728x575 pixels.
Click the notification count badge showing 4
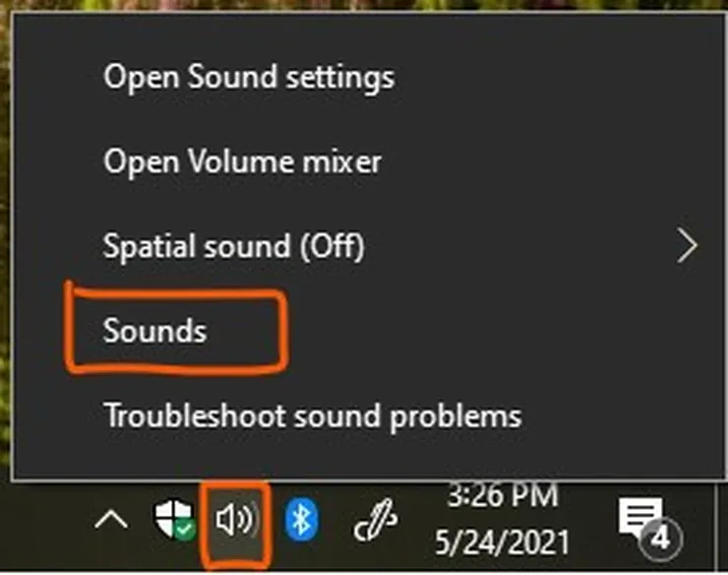pyautogui.click(x=660, y=538)
